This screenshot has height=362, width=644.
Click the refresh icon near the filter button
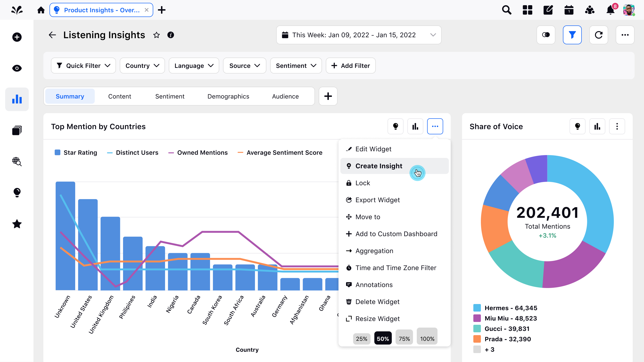click(599, 35)
